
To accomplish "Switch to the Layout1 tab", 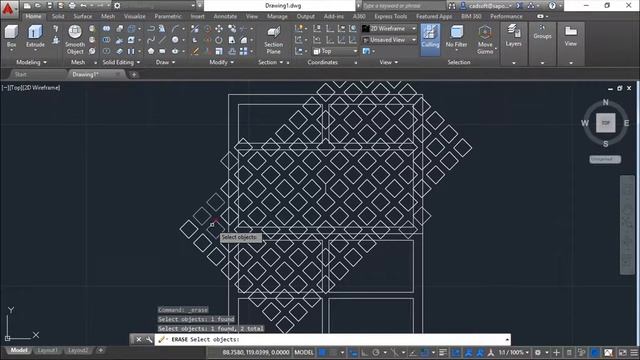I will (47, 350).
